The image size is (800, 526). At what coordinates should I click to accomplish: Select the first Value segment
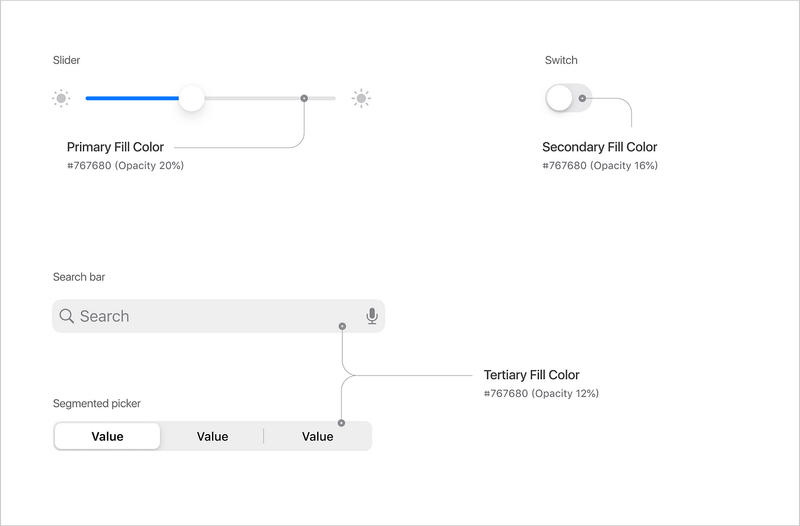107,436
